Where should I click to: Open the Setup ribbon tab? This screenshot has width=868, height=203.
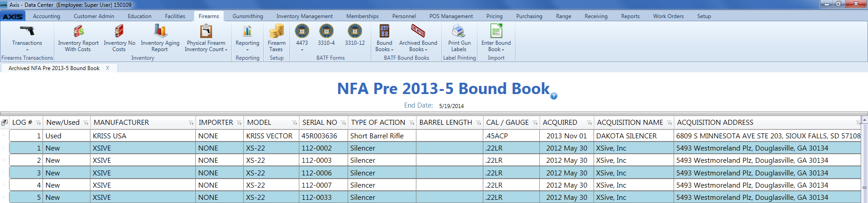point(704,16)
